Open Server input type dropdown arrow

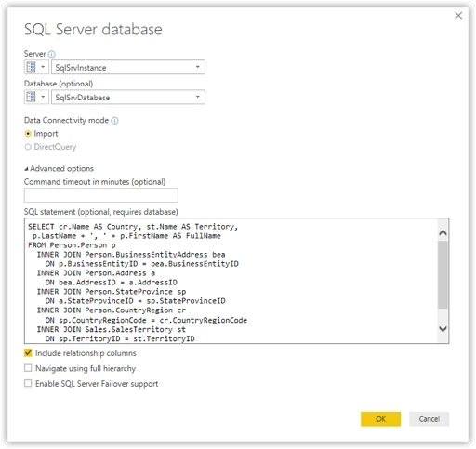(43, 67)
